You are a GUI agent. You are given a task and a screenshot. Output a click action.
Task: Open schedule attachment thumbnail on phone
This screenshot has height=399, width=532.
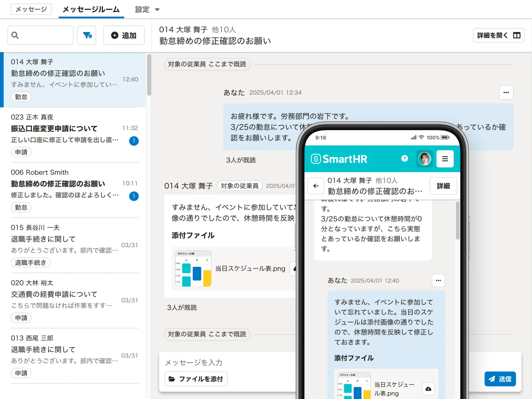[354, 385]
